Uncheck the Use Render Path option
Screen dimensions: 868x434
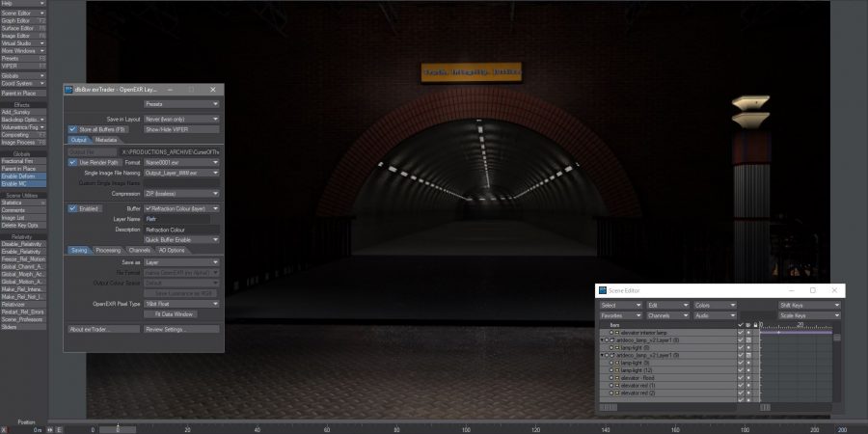tap(72, 162)
